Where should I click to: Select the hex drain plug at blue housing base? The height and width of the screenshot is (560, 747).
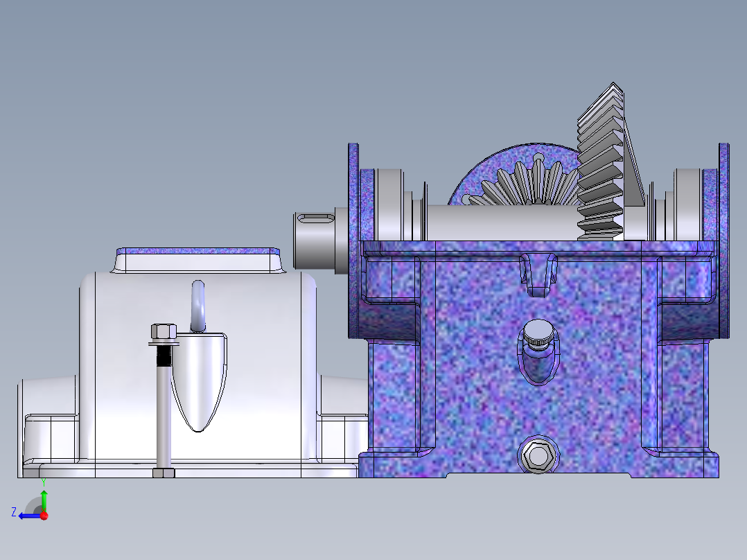538,455
